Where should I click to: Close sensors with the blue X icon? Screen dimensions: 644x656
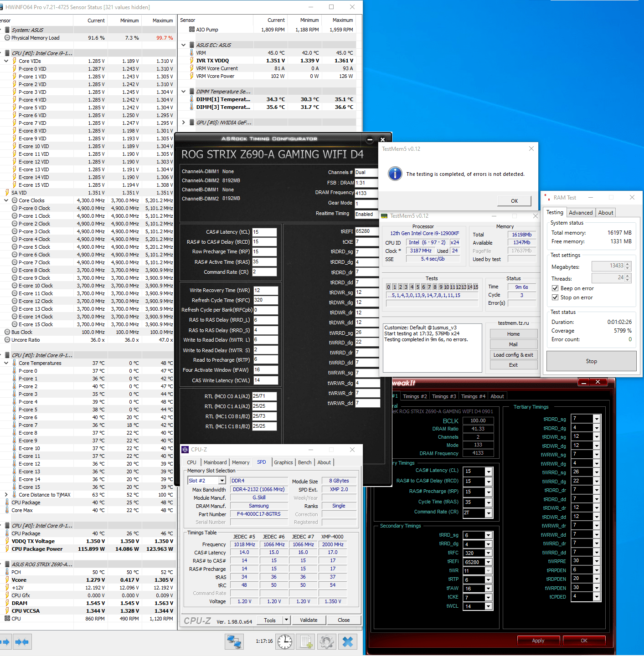[348, 642]
